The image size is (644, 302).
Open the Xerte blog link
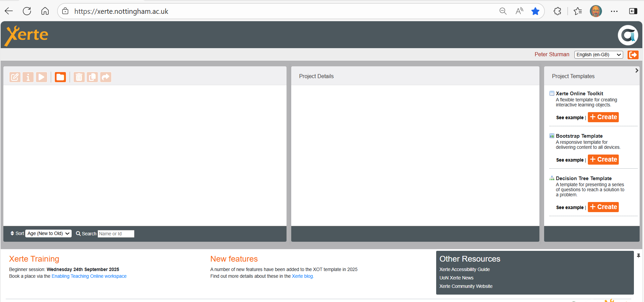pos(302,276)
